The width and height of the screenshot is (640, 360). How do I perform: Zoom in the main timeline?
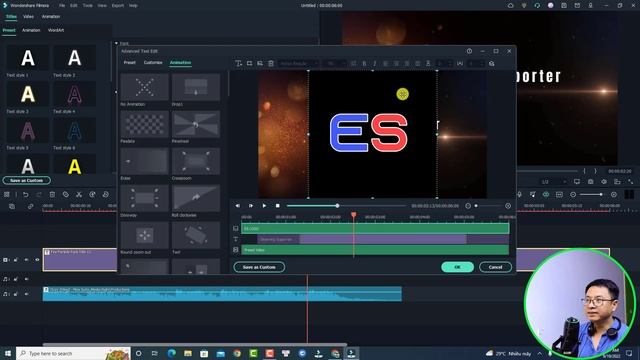[x=613, y=195]
